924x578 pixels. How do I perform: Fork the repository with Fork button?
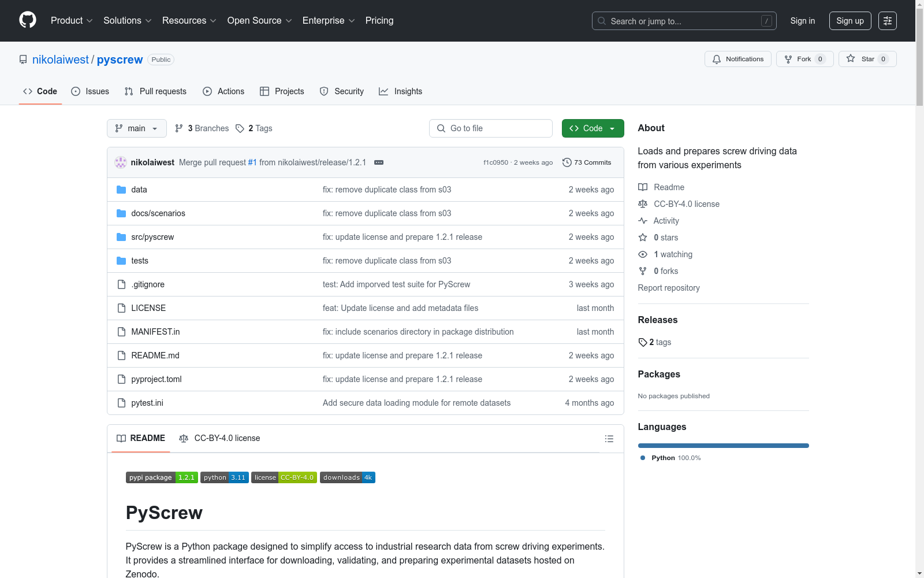click(x=805, y=59)
